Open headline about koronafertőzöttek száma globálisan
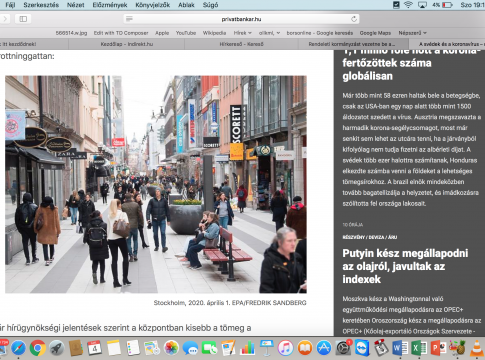 412,66
